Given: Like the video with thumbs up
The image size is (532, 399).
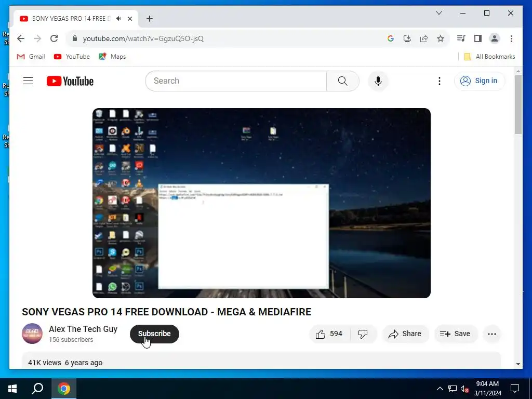Looking at the screenshot, I should [x=329, y=334].
